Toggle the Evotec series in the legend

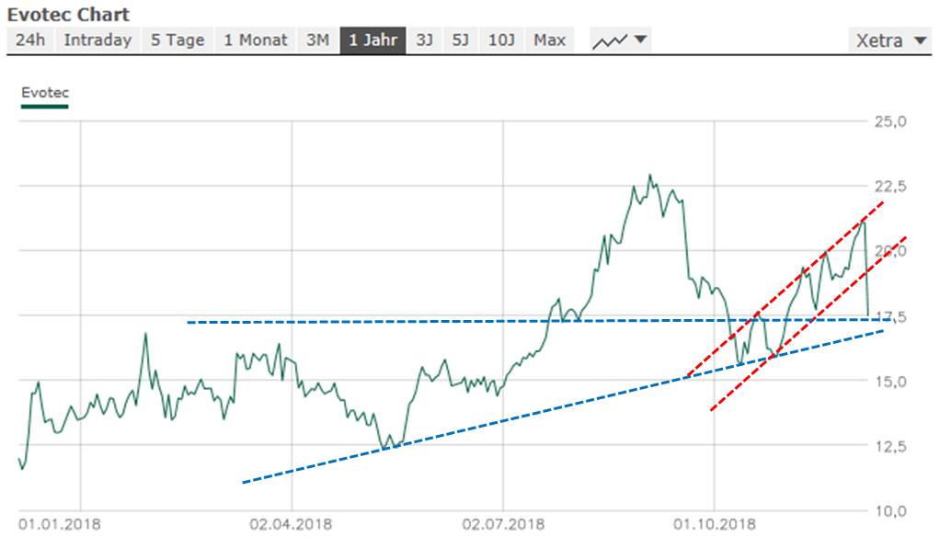45,93
